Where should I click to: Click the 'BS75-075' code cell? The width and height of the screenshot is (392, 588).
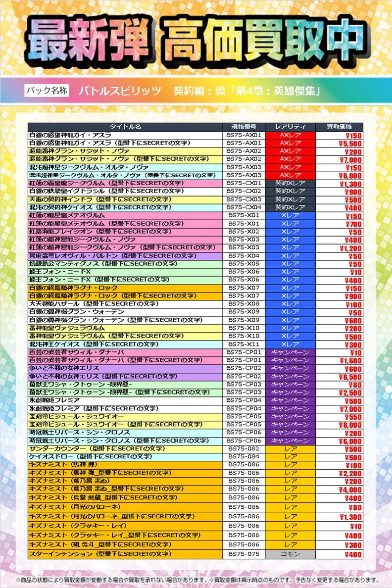[x=244, y=554]
